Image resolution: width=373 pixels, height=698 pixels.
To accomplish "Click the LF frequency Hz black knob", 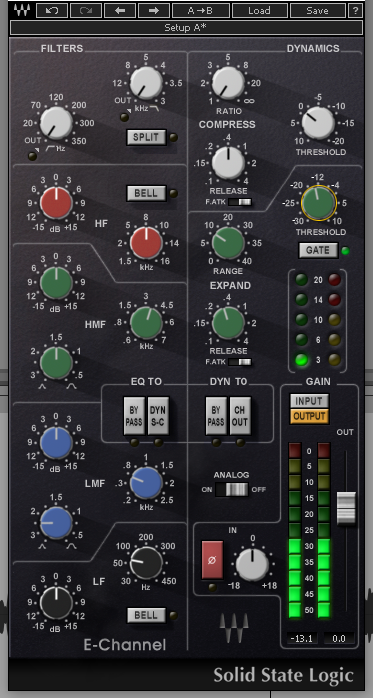I will tap(146, 563).
